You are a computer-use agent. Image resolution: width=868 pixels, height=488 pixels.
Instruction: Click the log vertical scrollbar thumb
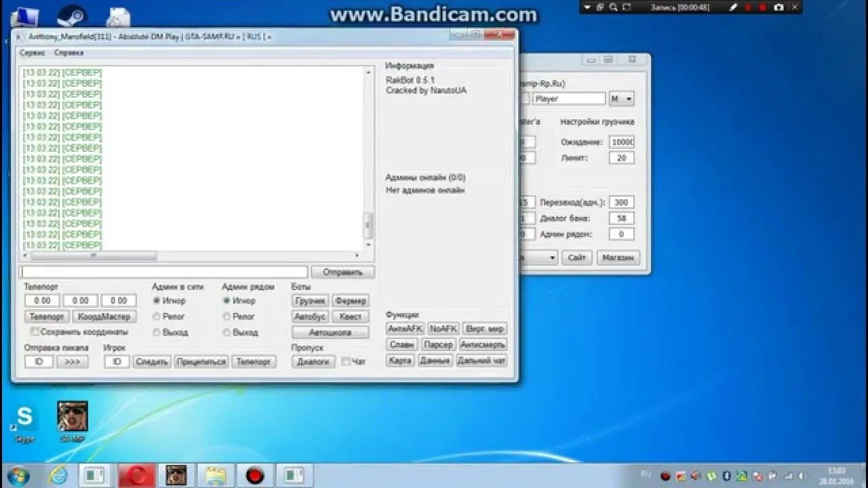tap(369, 224)
